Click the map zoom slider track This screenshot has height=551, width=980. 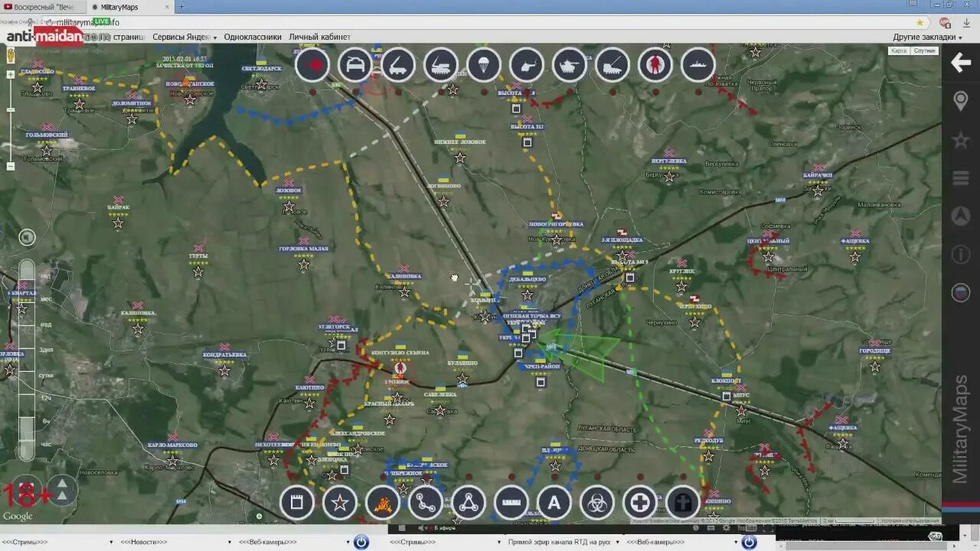coord(11,121)
